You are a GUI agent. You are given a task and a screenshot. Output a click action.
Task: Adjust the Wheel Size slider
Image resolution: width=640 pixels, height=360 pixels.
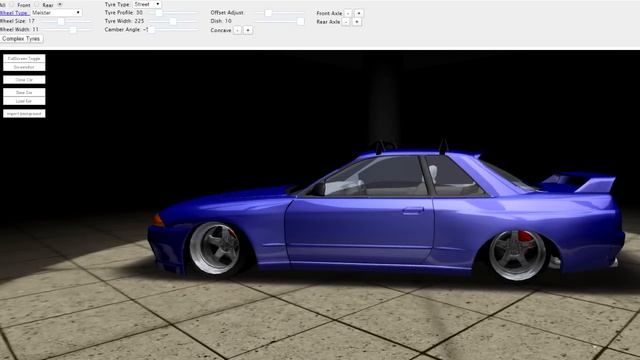pyautogui.click(x=65, y=21)
